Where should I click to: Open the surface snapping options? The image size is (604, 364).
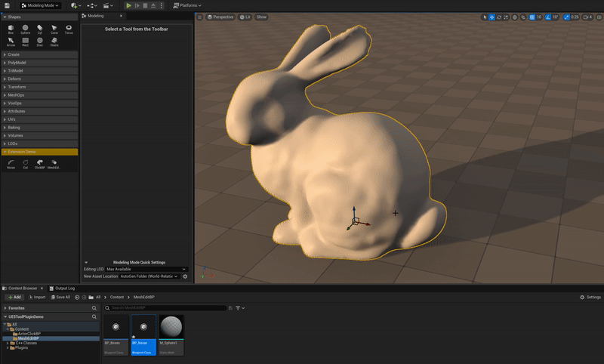523,17
